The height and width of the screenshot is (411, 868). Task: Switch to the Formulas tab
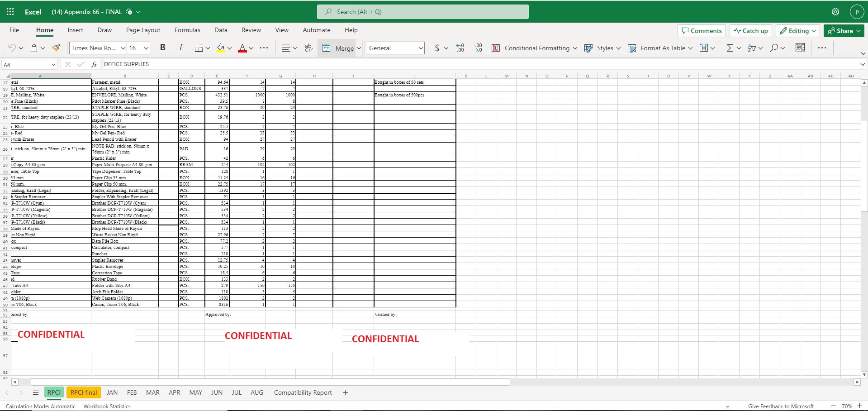(x=187, y=30)
